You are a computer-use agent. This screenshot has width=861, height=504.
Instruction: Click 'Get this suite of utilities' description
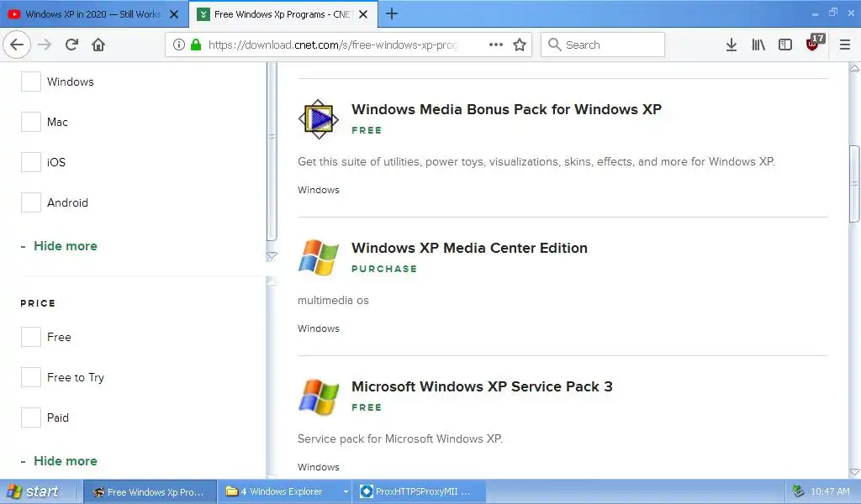click(x=536, y=162)
